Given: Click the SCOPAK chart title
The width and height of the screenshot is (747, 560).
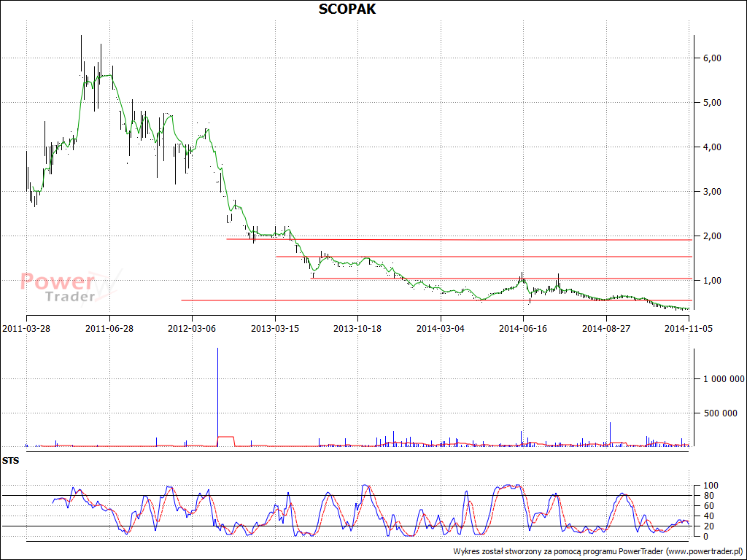Looking at the screenshot, I should 347,9.
